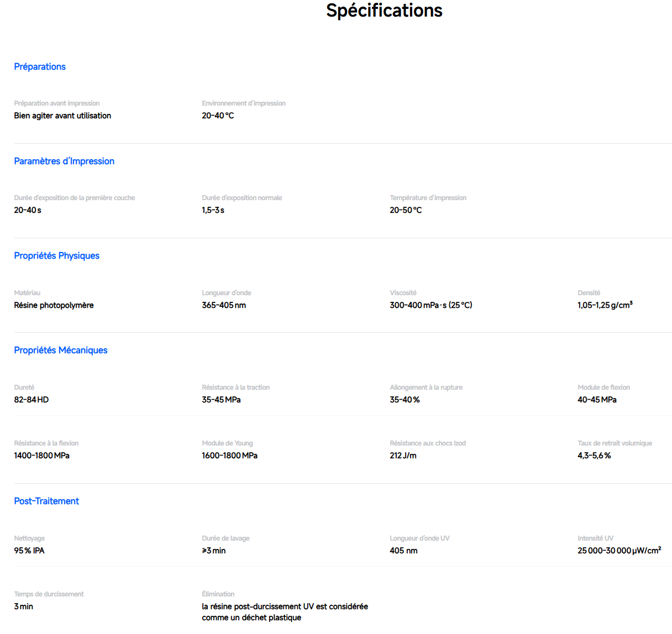This screenshot has height=634, width=672.
Task: Select the 365-405 nm wavelength value
Action: (224, 305)
